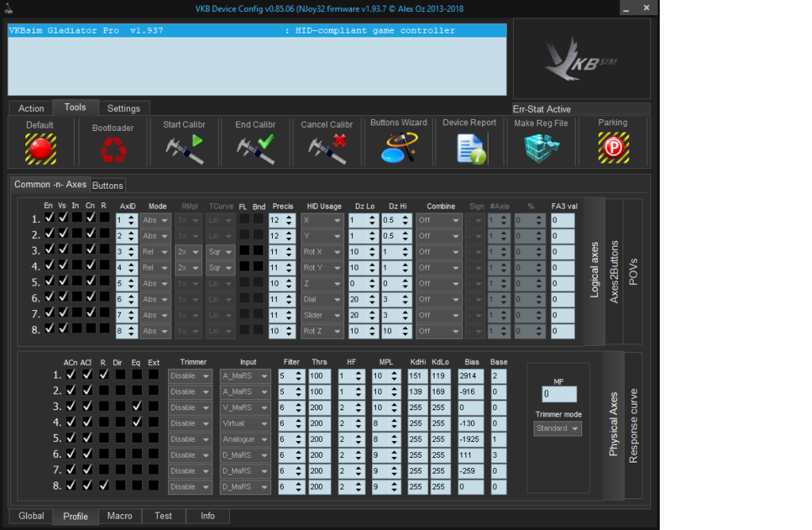Open the Macro bottom tab

pos(120,516)
